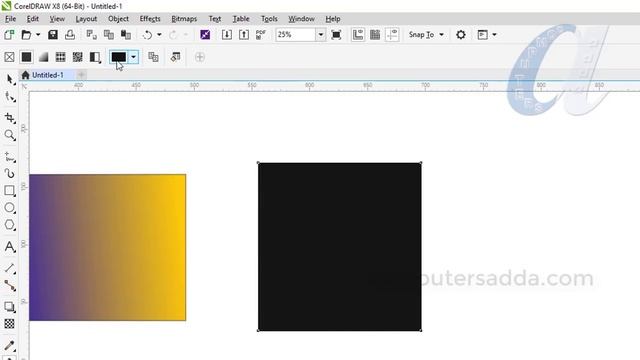
Task: Toggle Show guidelines button
Action: (392, 35)
